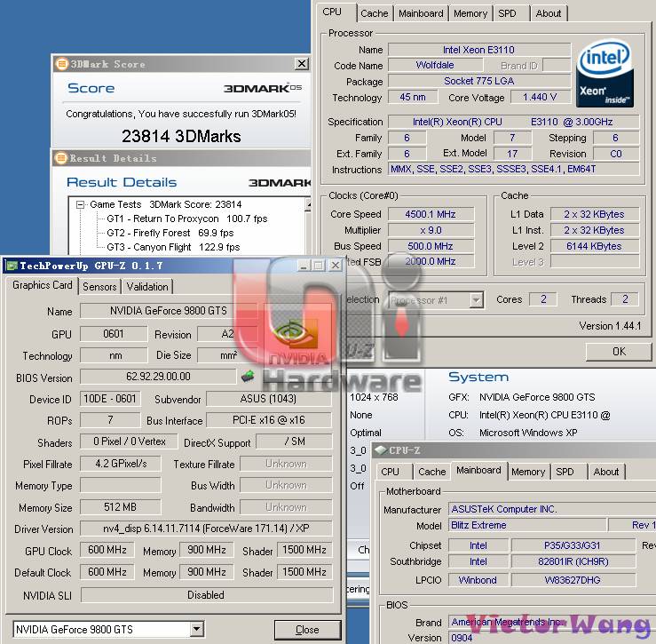
Task: Click the OK button in CPU-Z
Action: click(x=619, y=351)
